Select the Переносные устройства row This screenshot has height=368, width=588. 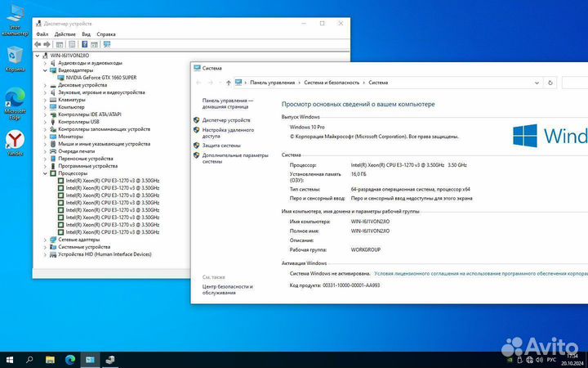point(86,159)
